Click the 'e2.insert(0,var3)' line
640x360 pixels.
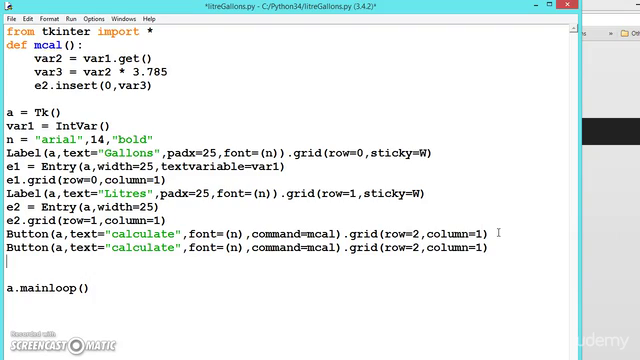[93, 85]
